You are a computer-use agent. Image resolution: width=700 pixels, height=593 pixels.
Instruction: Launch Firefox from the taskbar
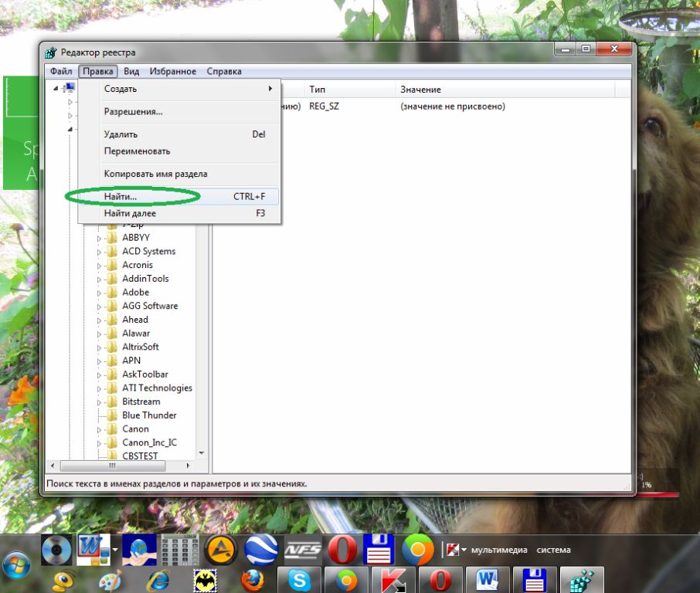tap(252, 581)
